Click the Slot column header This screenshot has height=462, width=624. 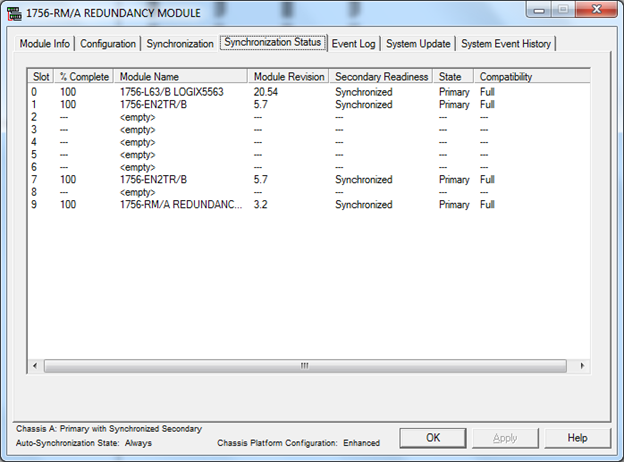pos(41,76)
